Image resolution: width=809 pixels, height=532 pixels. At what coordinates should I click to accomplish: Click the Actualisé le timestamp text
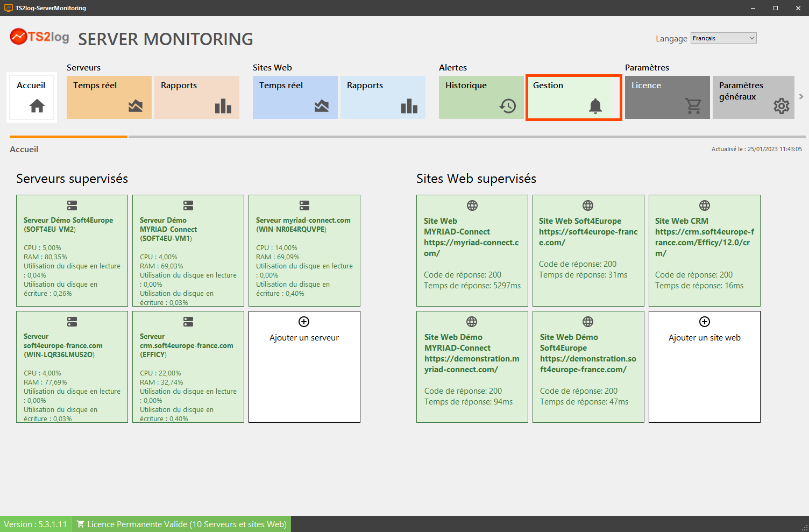756,149
